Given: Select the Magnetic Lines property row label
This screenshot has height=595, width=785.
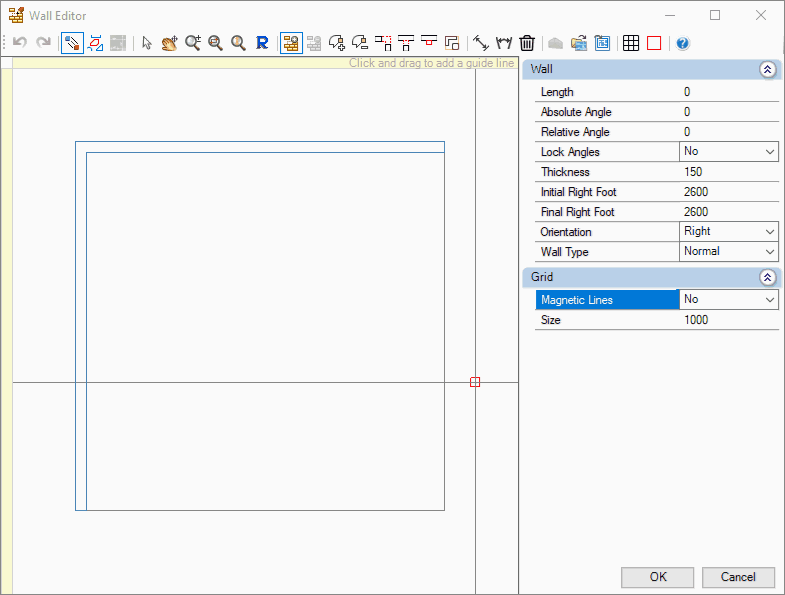Looking at the screenshot, I should 606,300.
